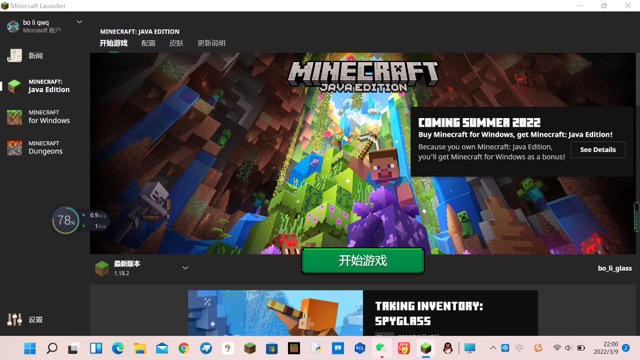Open launcher settings sliders icon
The width and height of the screenshot is (640, 360).
(x=14, y=319)
